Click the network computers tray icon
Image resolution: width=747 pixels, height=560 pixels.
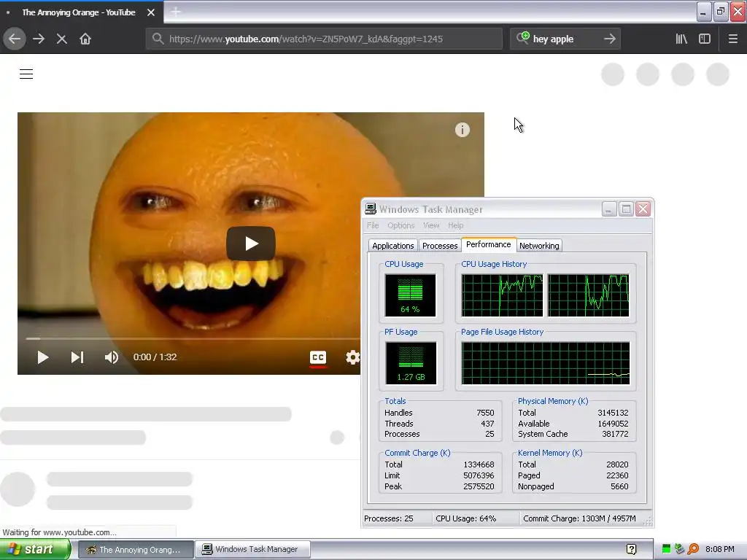tap(680, 550)
